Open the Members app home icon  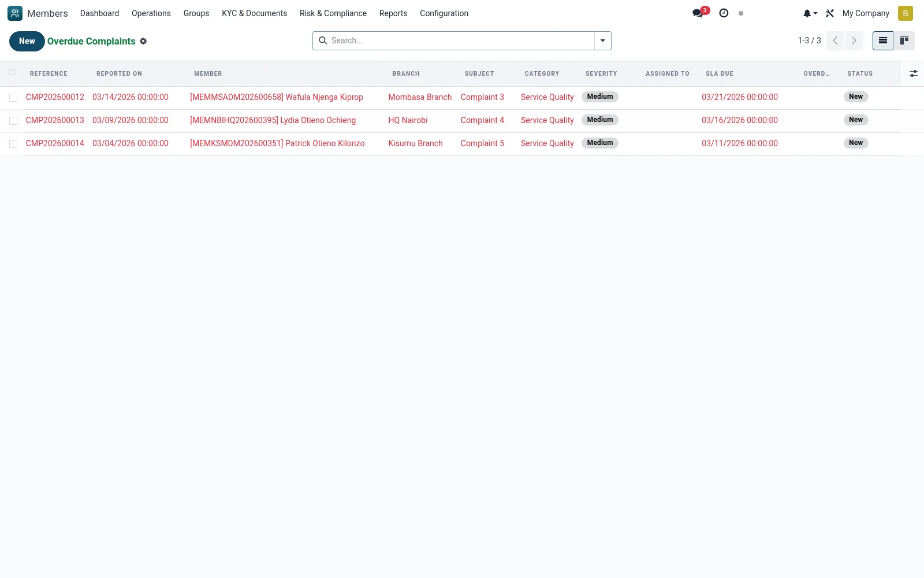coord(15,13)
